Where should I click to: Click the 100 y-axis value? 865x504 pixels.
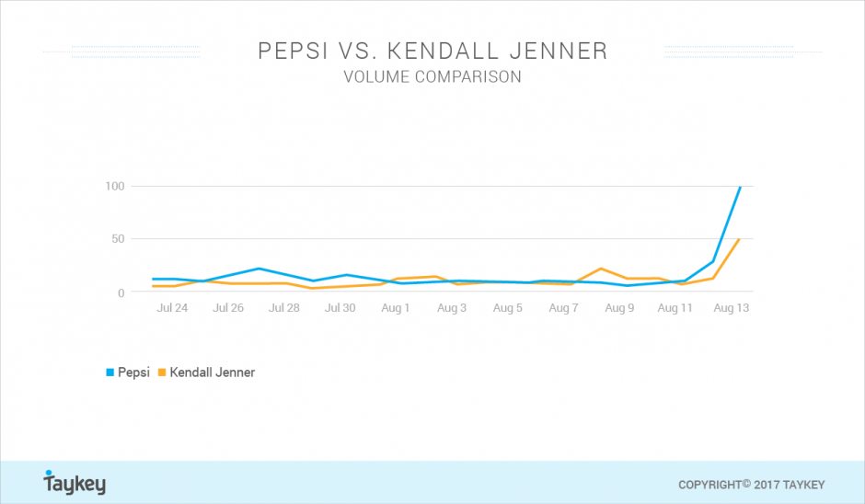pos(115,187)
